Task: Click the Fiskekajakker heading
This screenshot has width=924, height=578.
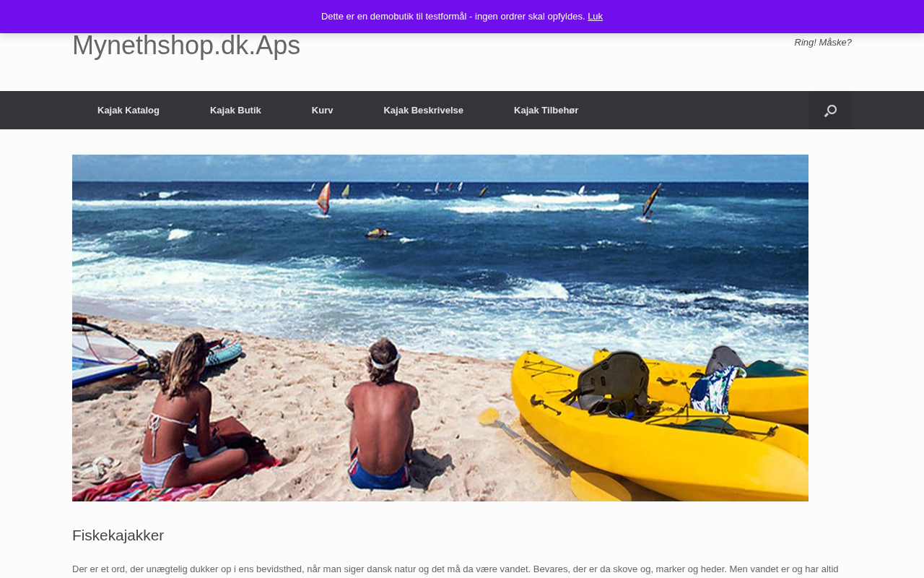Action: tap(118, 535)
